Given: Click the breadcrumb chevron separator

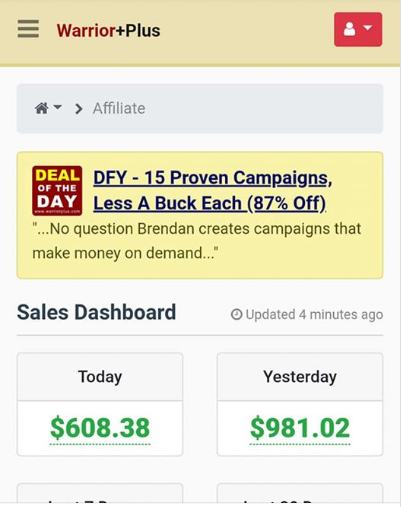Looking at the screenshot, I should coord(79,109).
